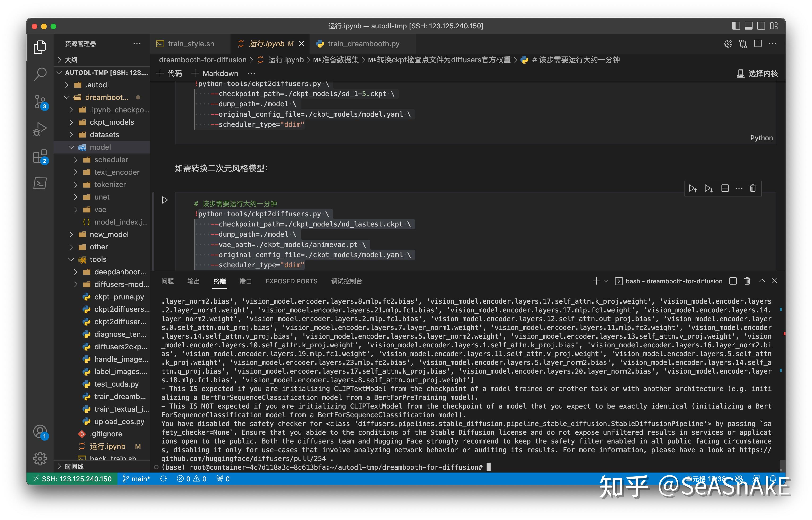Viewport: 812px width, 520px height.
Task: Split the cell using the toolbar icon
Action: click(x=725, y=188)
